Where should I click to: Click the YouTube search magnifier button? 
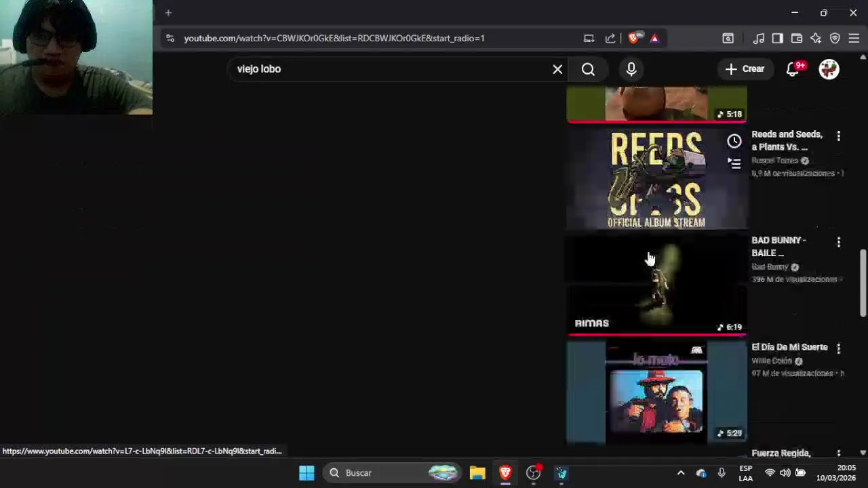[x=588, y=69]
